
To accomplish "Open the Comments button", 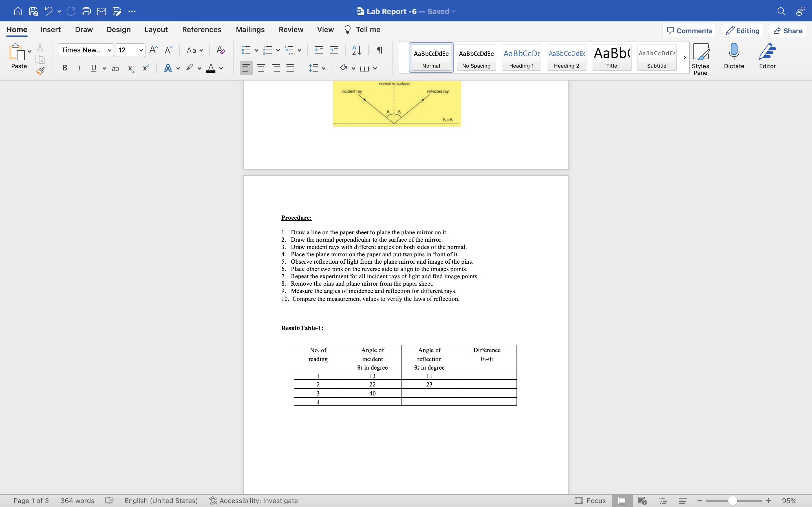I will point(689,31).
